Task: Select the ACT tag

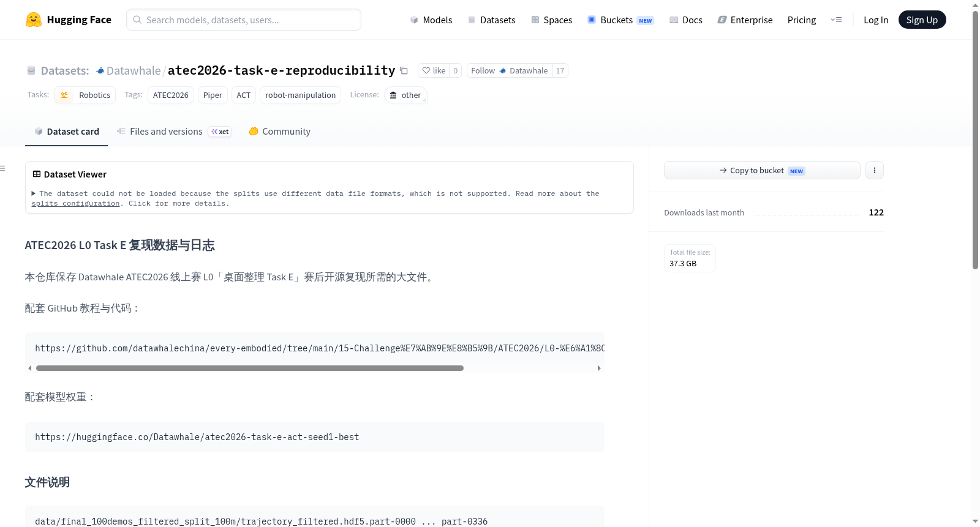Action: pos(244,95)
